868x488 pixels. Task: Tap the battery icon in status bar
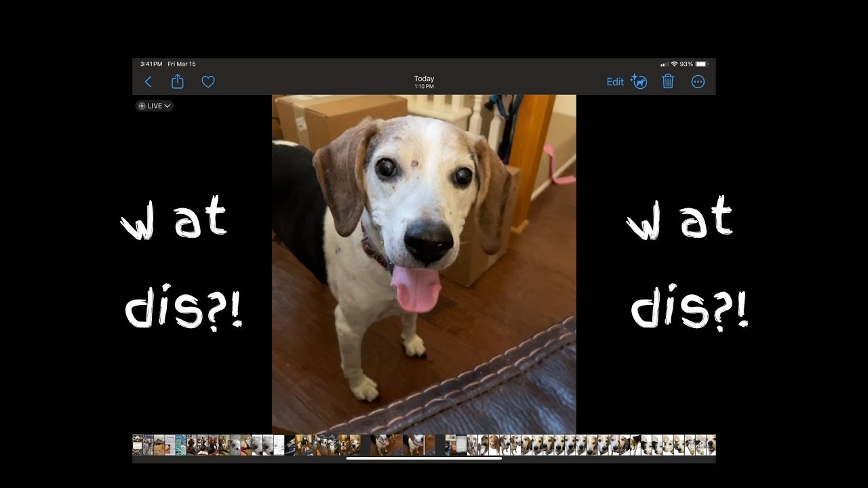point(702,64)
